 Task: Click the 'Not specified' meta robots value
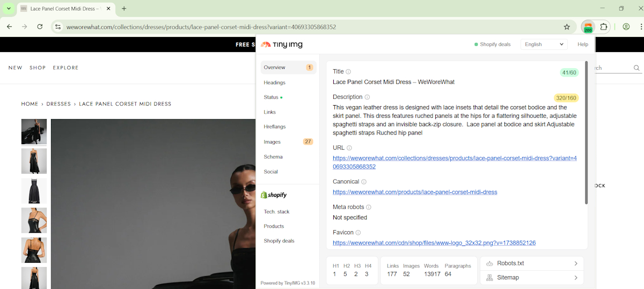click(350, 218)
